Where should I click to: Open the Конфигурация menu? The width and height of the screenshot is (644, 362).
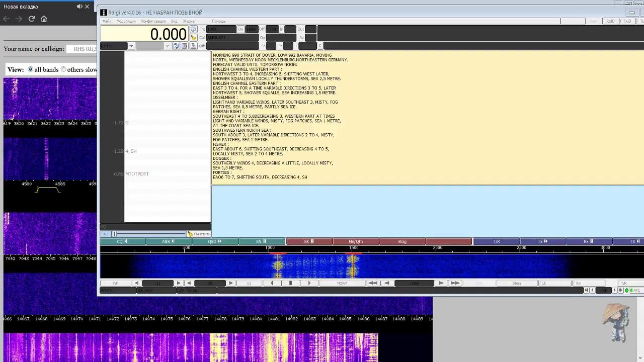153,21
